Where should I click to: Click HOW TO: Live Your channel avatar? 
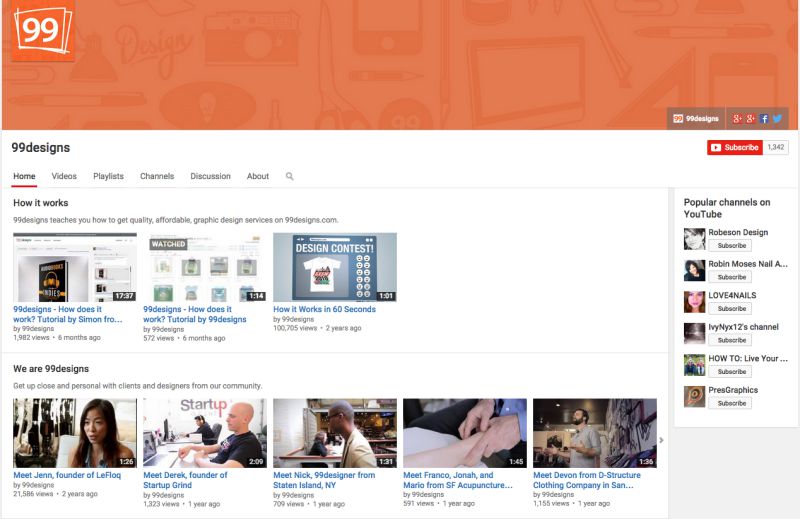694,365
